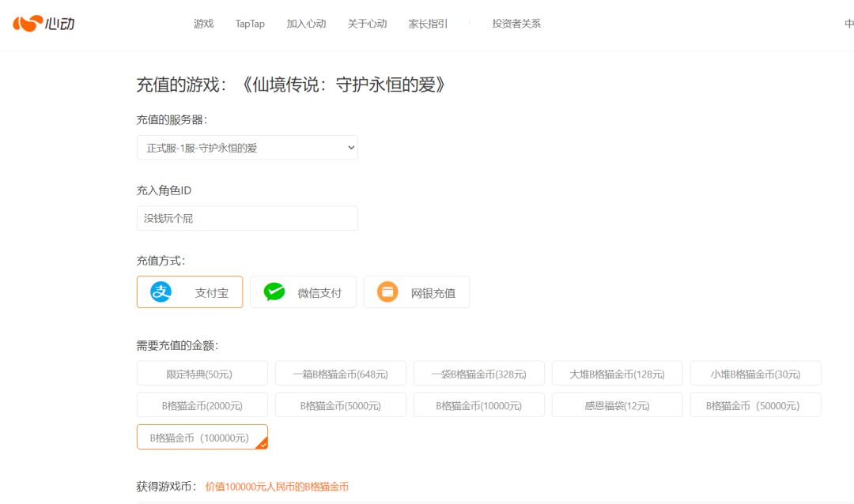This screenshot has height=504, width=854.
Task: Choose 一箱B格猫金币(648元) option
Action: pos(340,374)
